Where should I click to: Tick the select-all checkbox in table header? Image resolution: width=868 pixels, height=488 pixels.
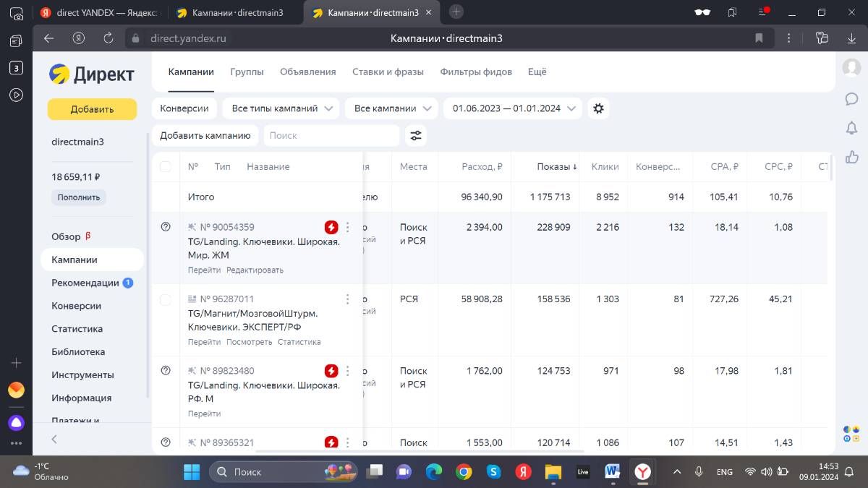coord(166,166)
